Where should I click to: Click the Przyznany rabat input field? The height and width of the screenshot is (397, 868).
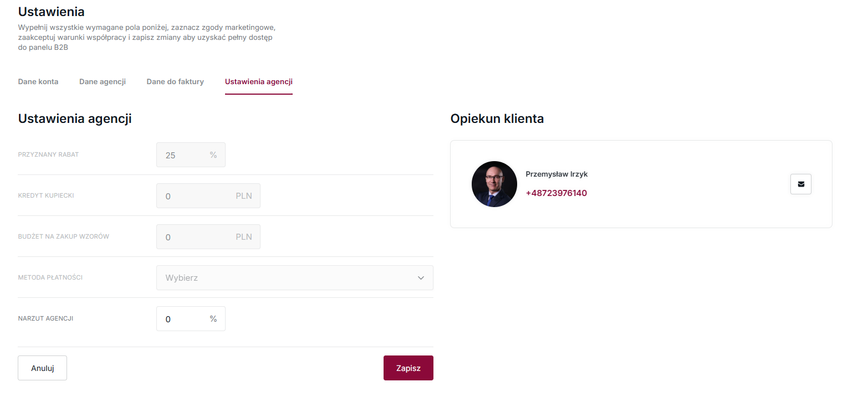pyautogui.click(x=183, y=155)
